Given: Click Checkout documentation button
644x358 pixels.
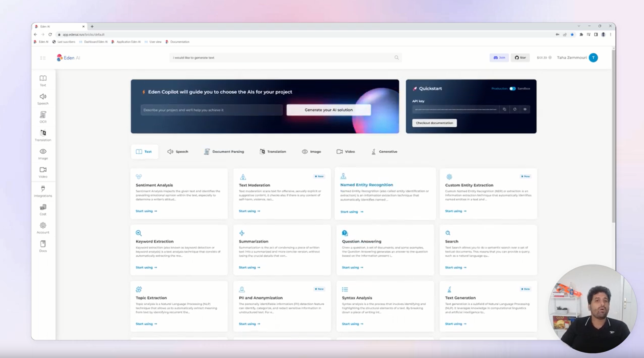Looking at the screenshot, I should click(x=434, y=123).
